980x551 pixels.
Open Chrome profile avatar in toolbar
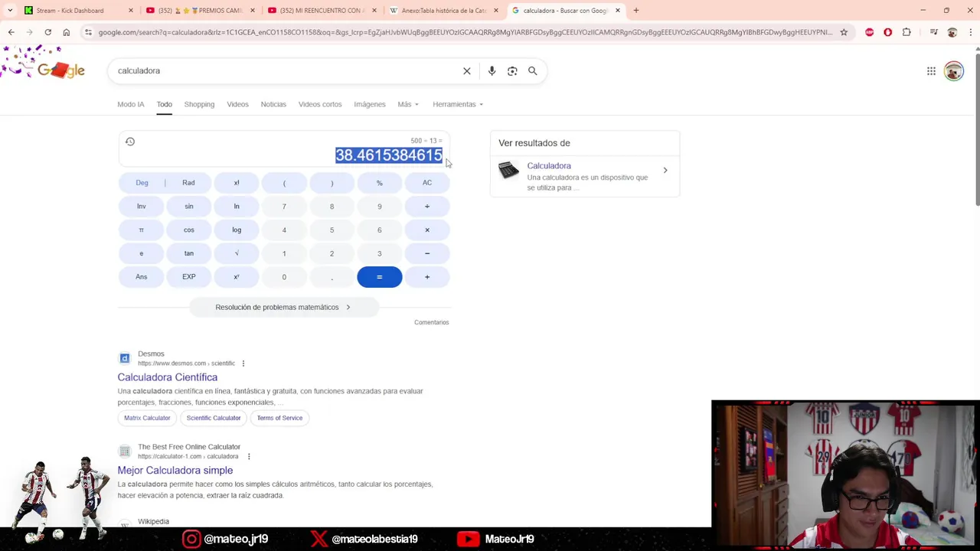point(952,32)
